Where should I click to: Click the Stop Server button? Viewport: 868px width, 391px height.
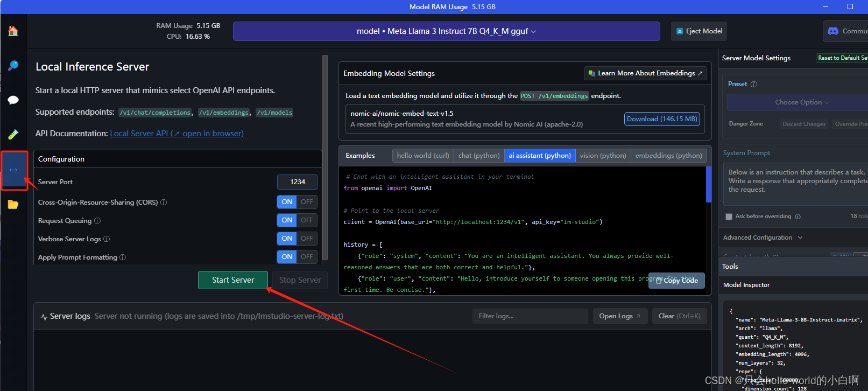pyautogui.click(x=300, y=280)
